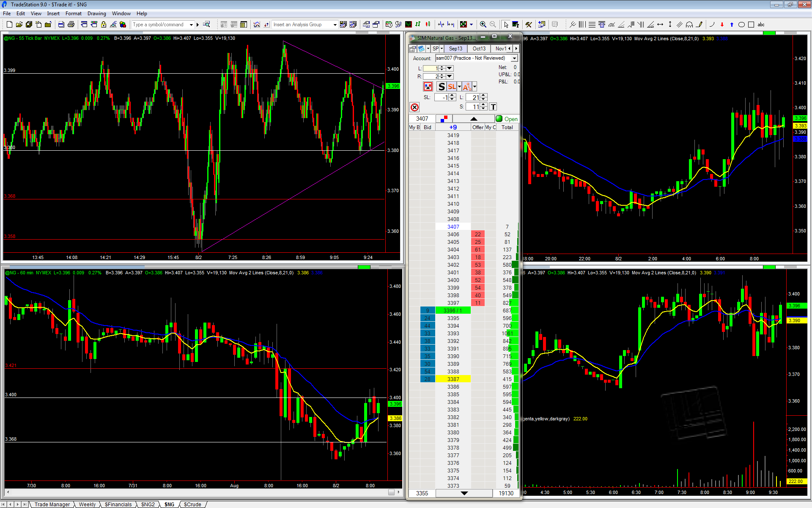Select the parallel lines drawing tool
Viewport: 812px width, 508px height.
pyautogui.click(x=680, y=25)
